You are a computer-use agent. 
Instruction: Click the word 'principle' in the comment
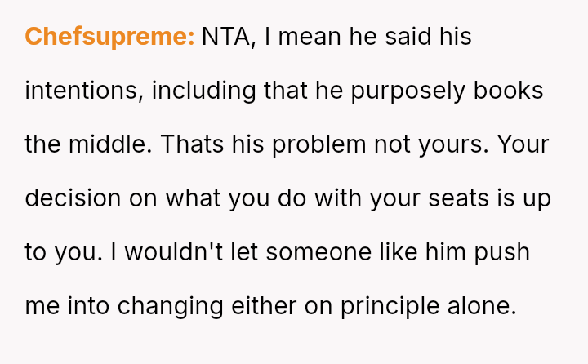point(390,306)
